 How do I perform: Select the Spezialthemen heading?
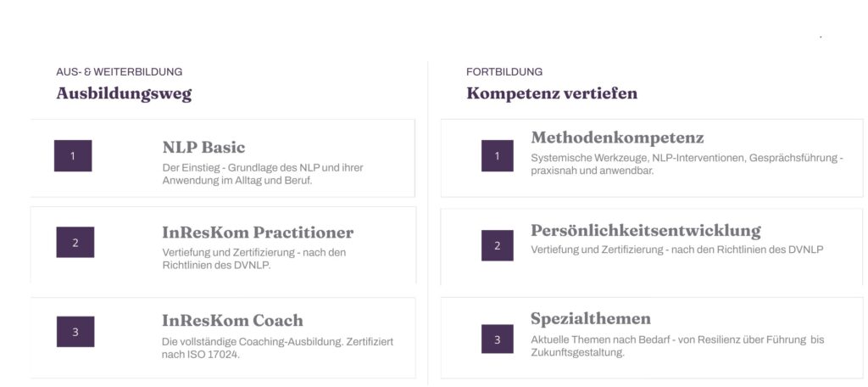tap(591, 319)
